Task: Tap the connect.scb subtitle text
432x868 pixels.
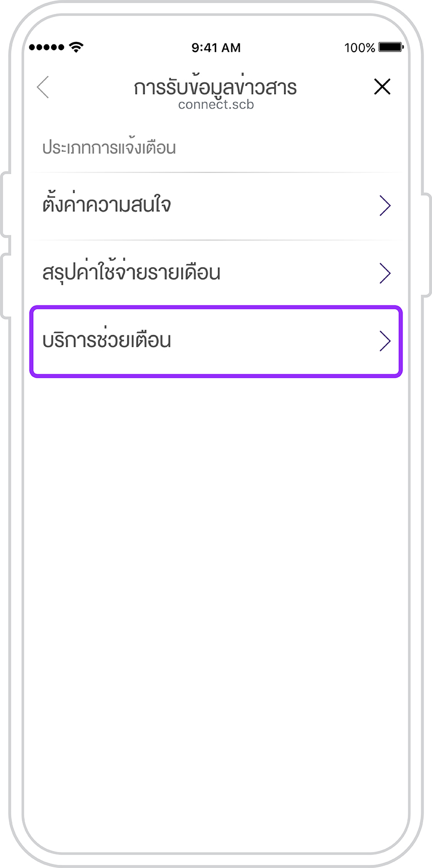Action: 216,105
